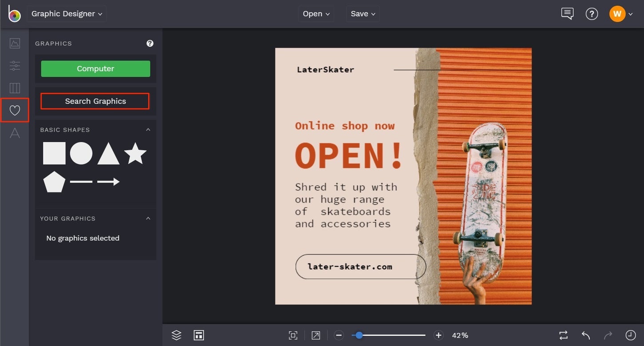Image resolution: width=644 pixels, height=346 pixels.
Task: Open the Templates layout panel
Action: tap(15, 88)
